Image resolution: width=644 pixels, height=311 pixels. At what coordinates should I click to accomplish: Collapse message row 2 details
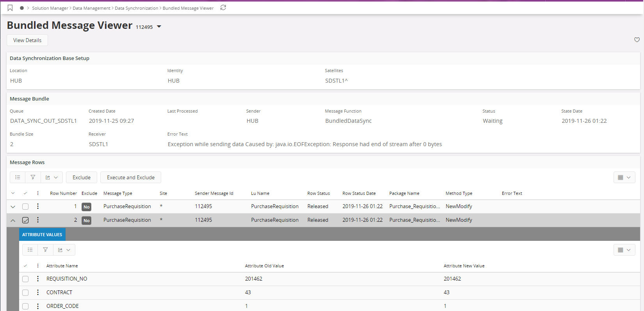(13, 220)
